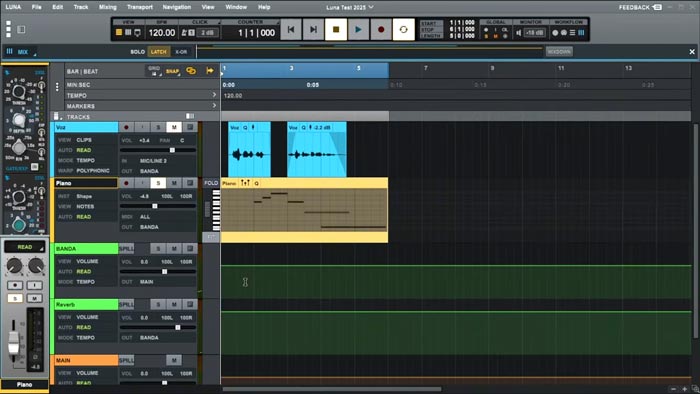This screenshot has width=700, height=394.
Task: Arm record on the Voz track
Action: (x=126, y=127)
